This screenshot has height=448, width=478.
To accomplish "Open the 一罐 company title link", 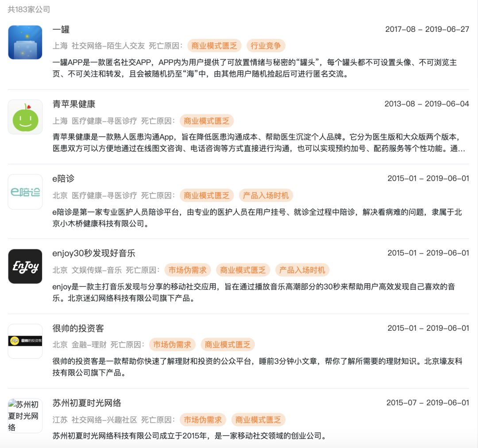I will [61, 30].
